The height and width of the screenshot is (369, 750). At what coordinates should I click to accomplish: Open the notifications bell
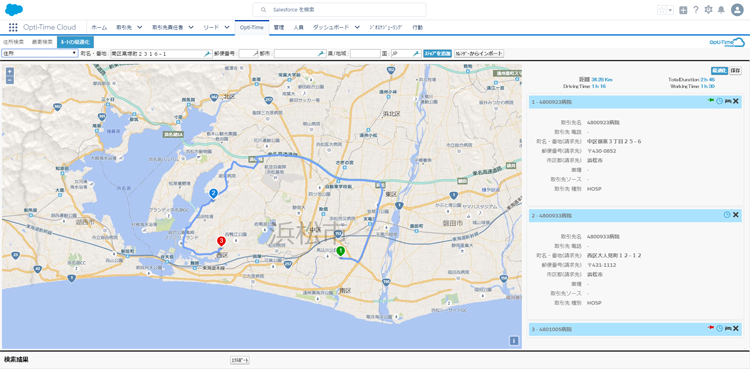721,10
